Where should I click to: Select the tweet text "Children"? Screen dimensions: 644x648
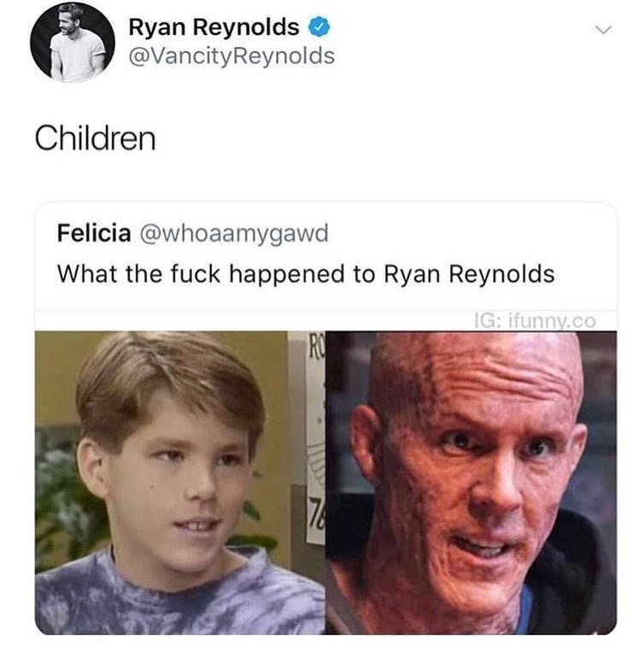click(96, 138)
